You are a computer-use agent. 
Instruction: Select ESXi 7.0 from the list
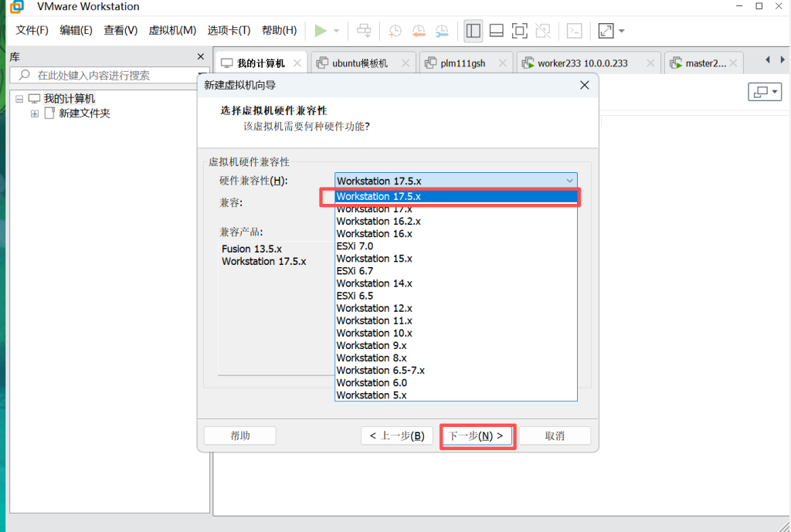click(355, 246)
